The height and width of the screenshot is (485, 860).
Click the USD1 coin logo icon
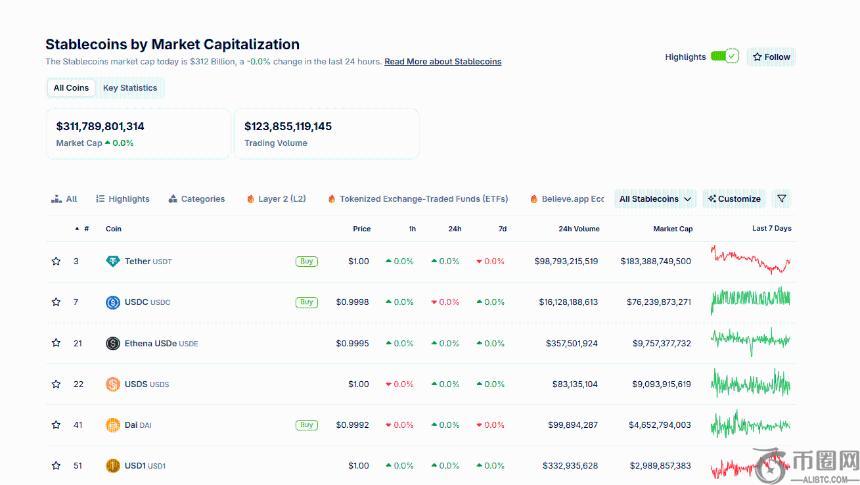(113, 466)
